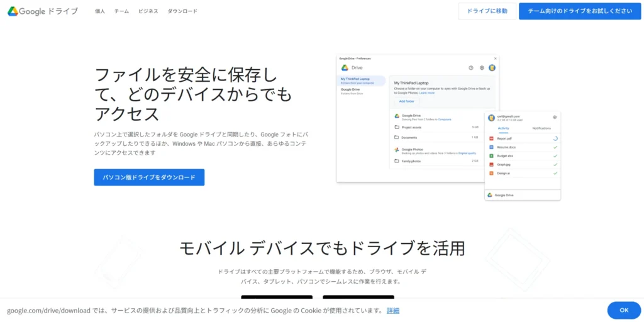
Task: Click the Original quality link
Action: [468, 153]
